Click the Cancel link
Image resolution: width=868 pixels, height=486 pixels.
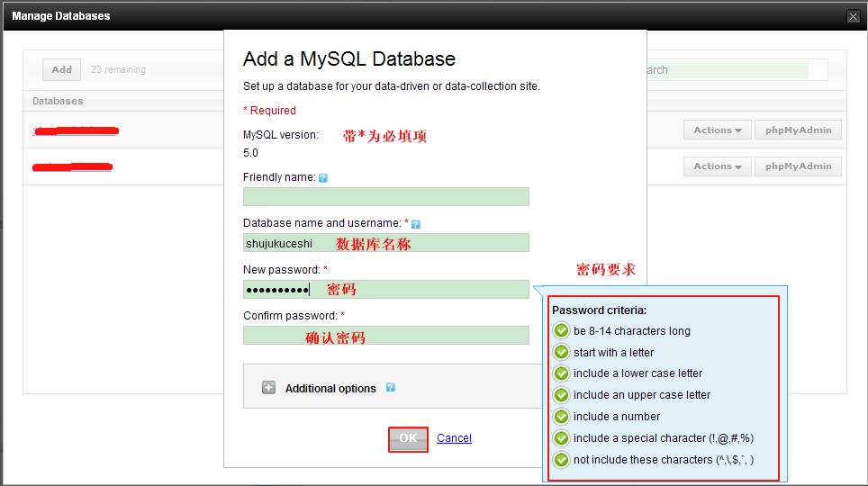point(454,438)
